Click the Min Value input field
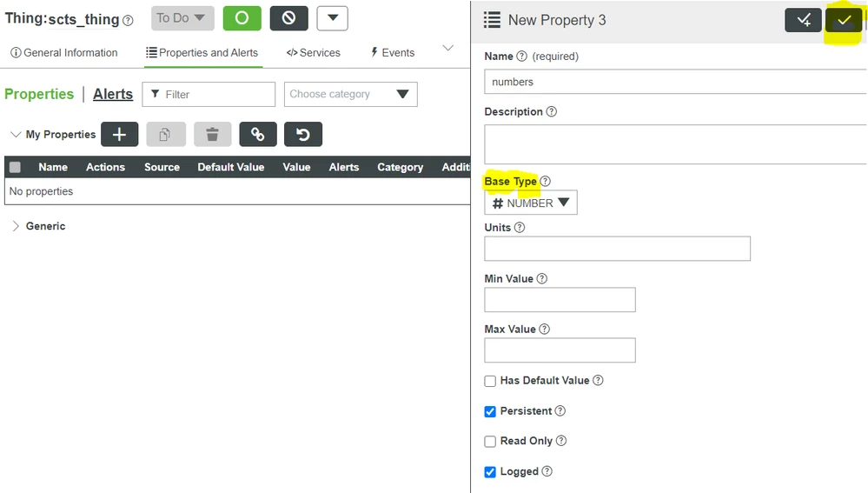 (560, 300)
